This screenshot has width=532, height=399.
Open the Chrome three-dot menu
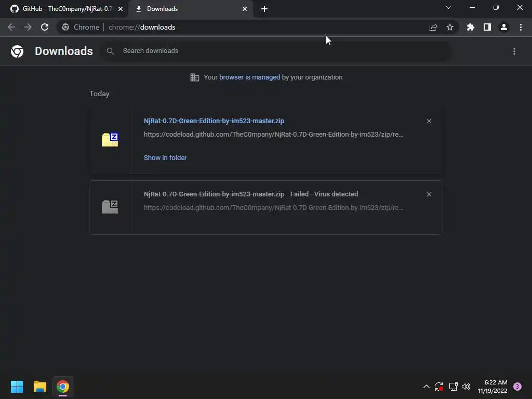pyautogui.click(x=521, y=27)
